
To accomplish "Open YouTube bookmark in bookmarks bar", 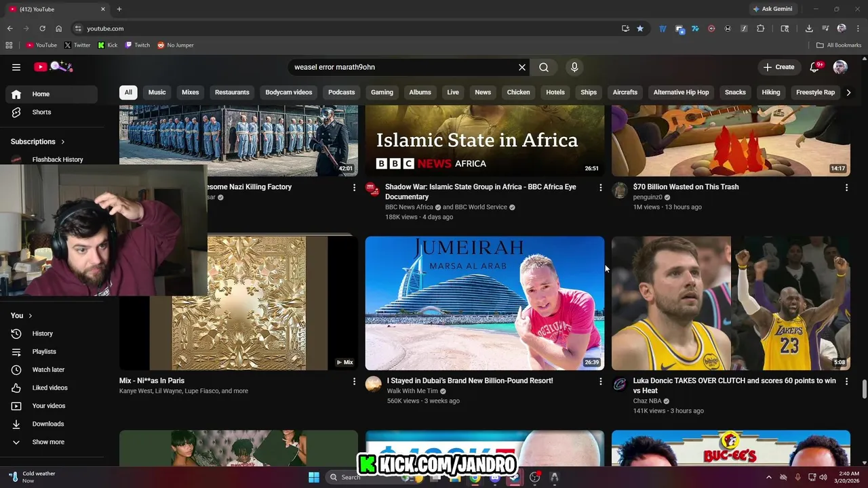I will (x=41, y=45).
